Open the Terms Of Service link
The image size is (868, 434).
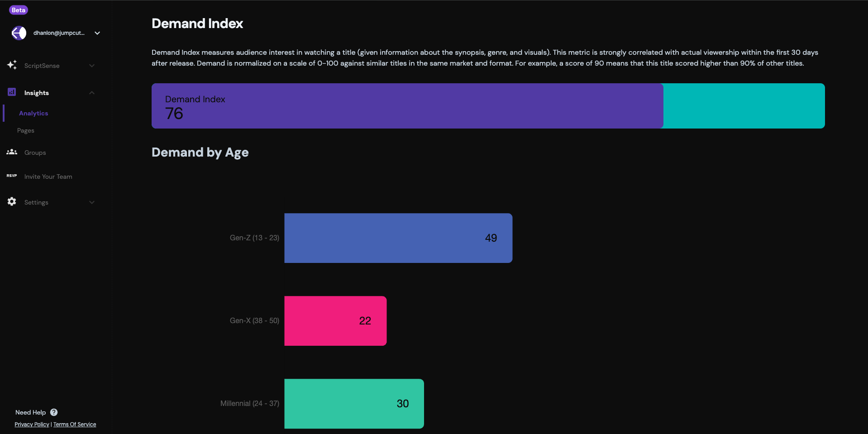(x=75, y=424)
